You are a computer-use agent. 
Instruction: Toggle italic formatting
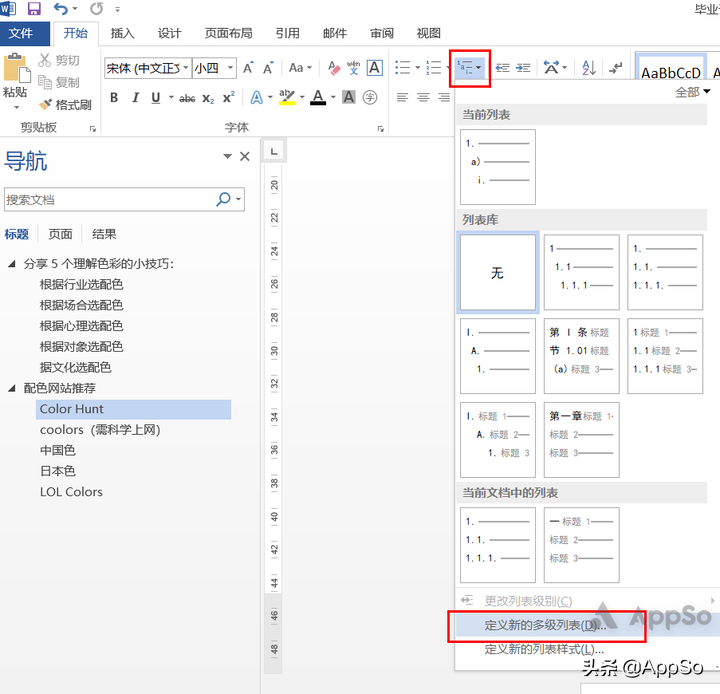[135, 97]
